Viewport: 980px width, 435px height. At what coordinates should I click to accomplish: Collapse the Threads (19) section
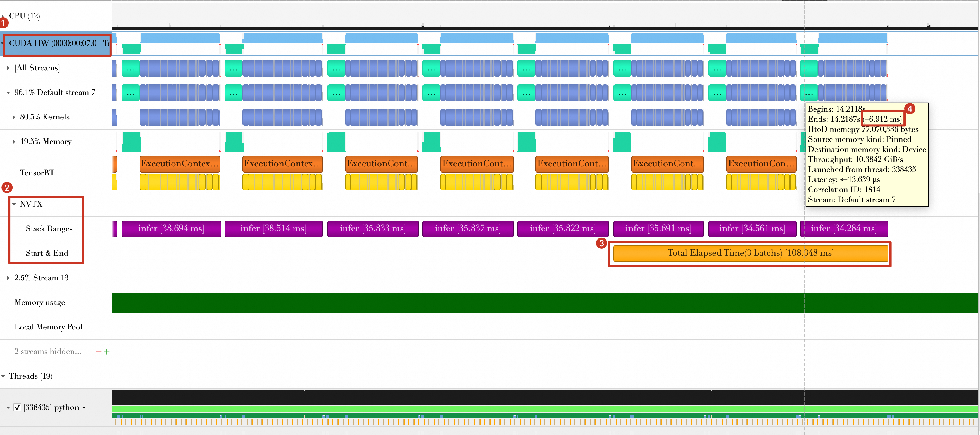[x=3, y=376]
